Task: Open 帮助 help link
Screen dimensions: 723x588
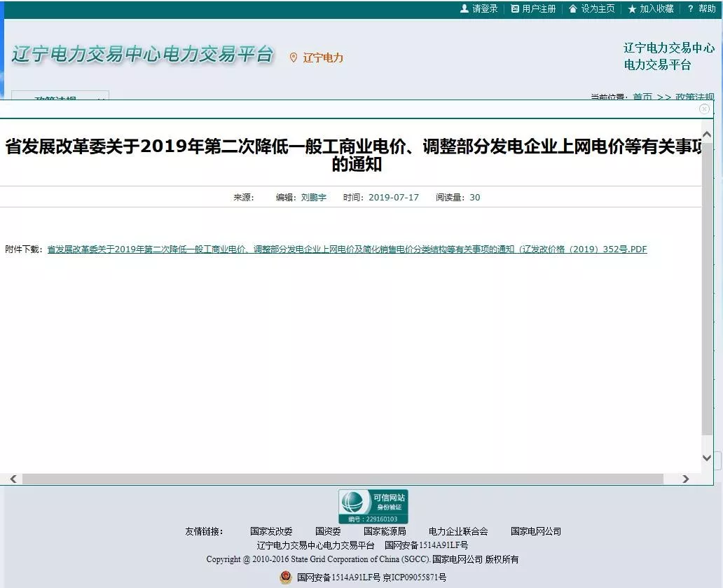Action: 707,9
